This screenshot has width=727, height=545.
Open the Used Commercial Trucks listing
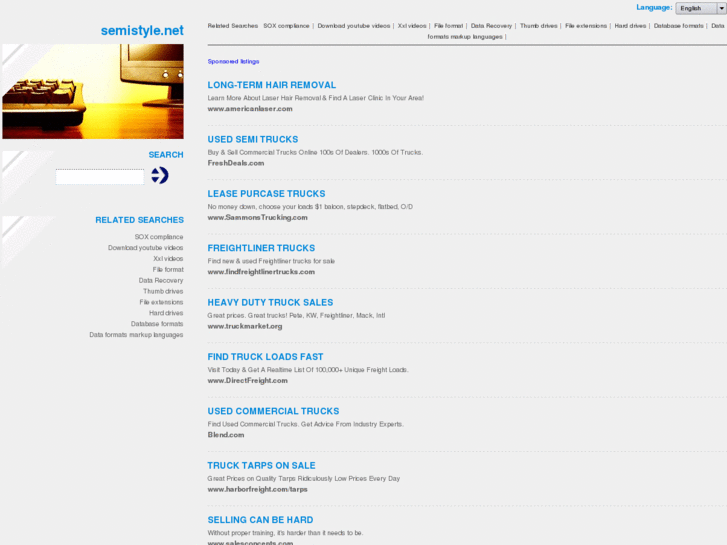click(x=273, y=411)
